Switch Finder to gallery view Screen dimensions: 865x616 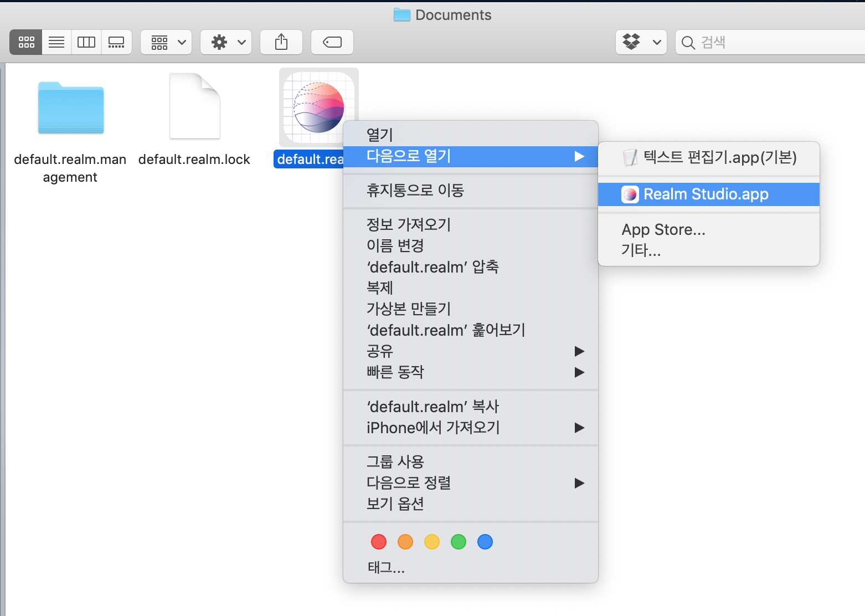tap(116, 42)
